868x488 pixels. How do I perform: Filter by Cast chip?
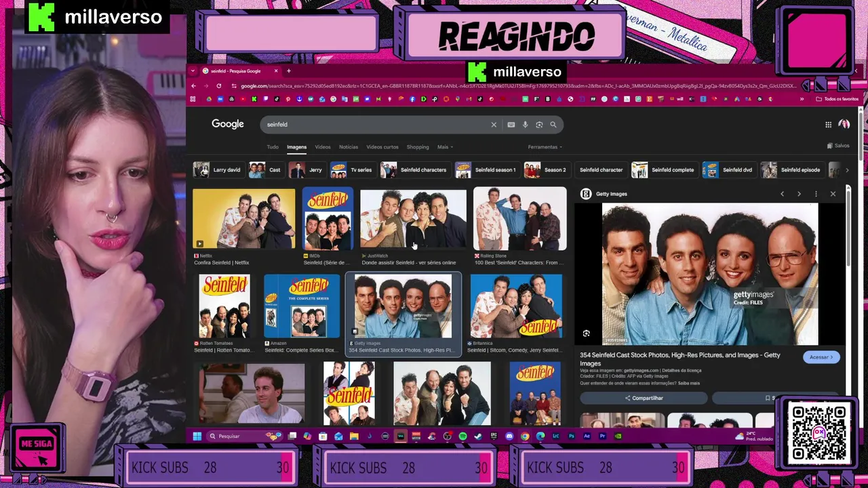click(x=265, y=170)
